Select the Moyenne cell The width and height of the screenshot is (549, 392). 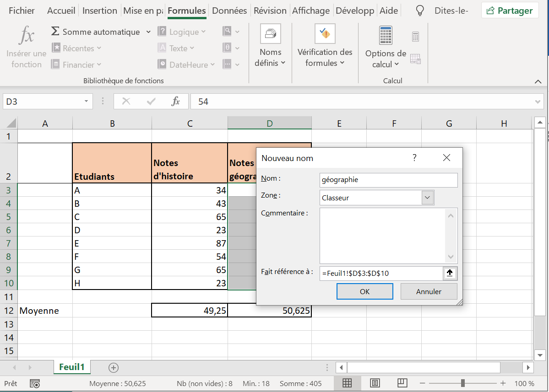pos(45,311)
